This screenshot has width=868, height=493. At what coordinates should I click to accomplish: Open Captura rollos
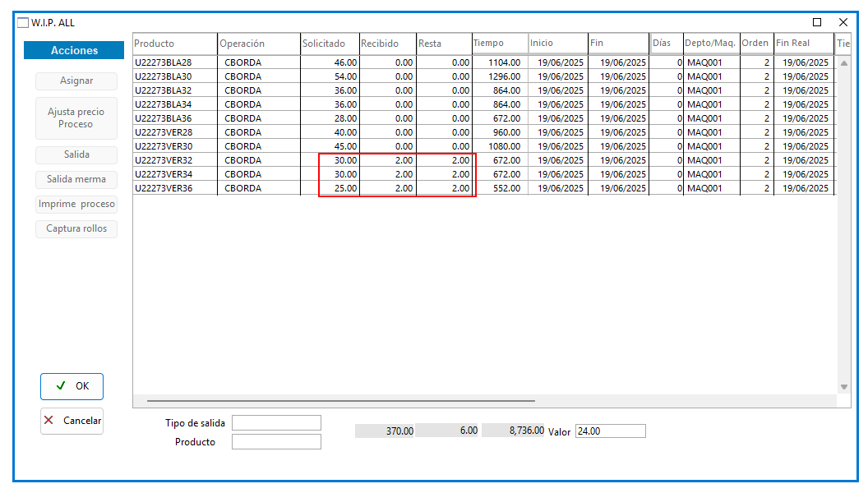pos(76,228)
